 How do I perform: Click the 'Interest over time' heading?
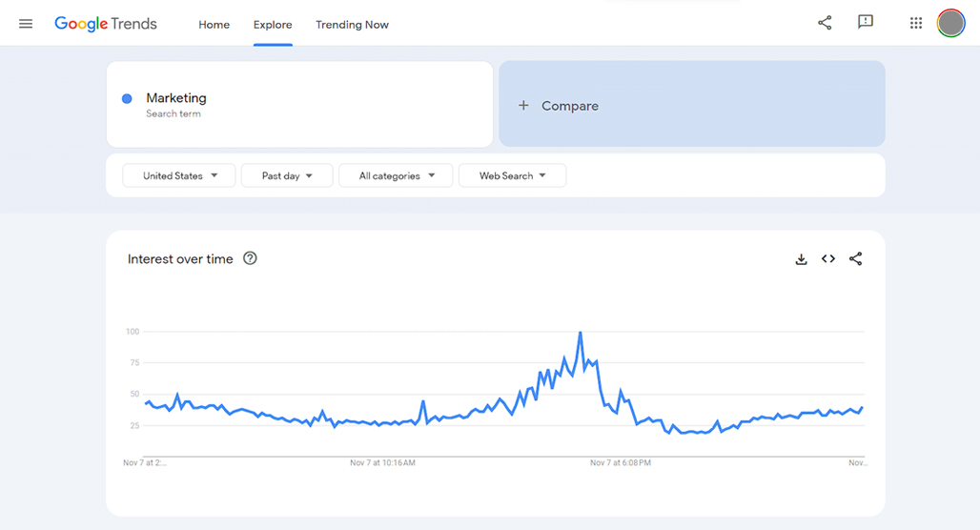[x=180, y=258]
